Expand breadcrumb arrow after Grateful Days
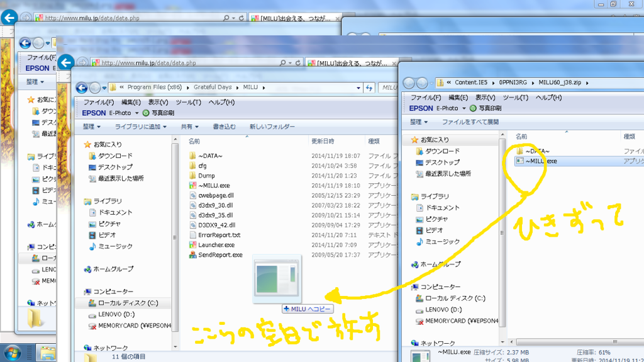This screenshot has width=644, height=362. (237, 88)
